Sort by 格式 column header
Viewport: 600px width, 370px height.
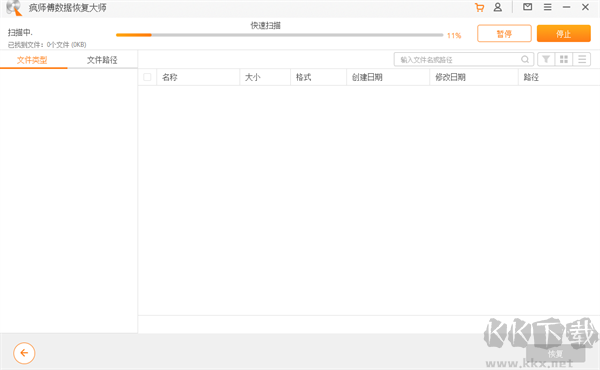click(319, 77)
